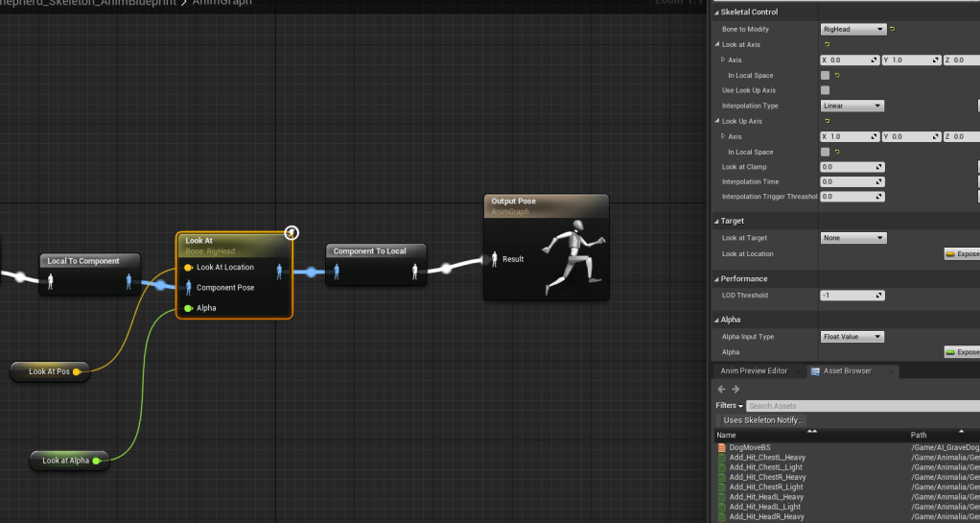Click the Uses Skeleton Notify filter button
The width and height of the screenshot is (980, 523).
763,420
